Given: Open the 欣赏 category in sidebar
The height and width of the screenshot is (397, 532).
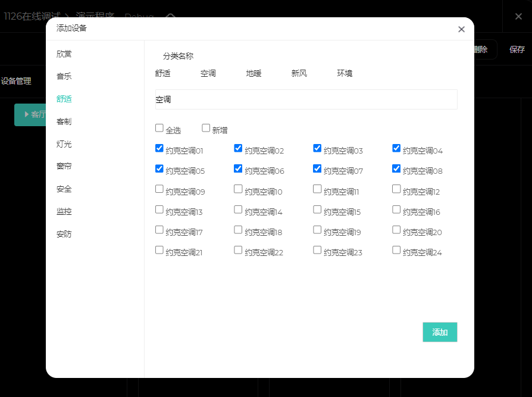Looking at the screenshot, I should tap(64, 54).
